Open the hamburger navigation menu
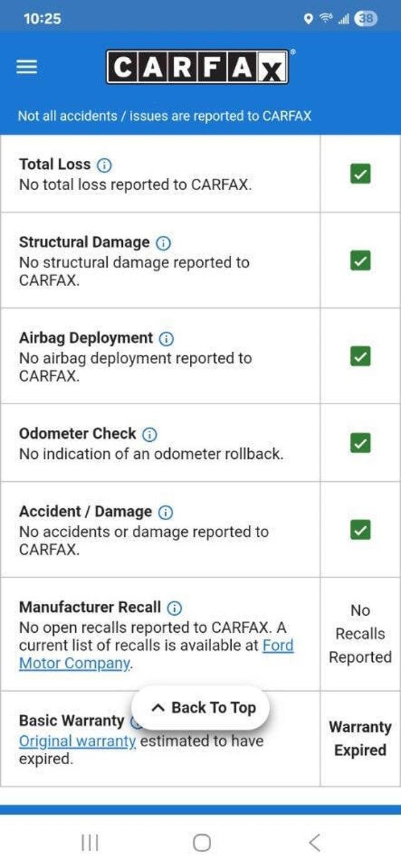The height and width of the screenshot is (868, 401). [27, 67]
